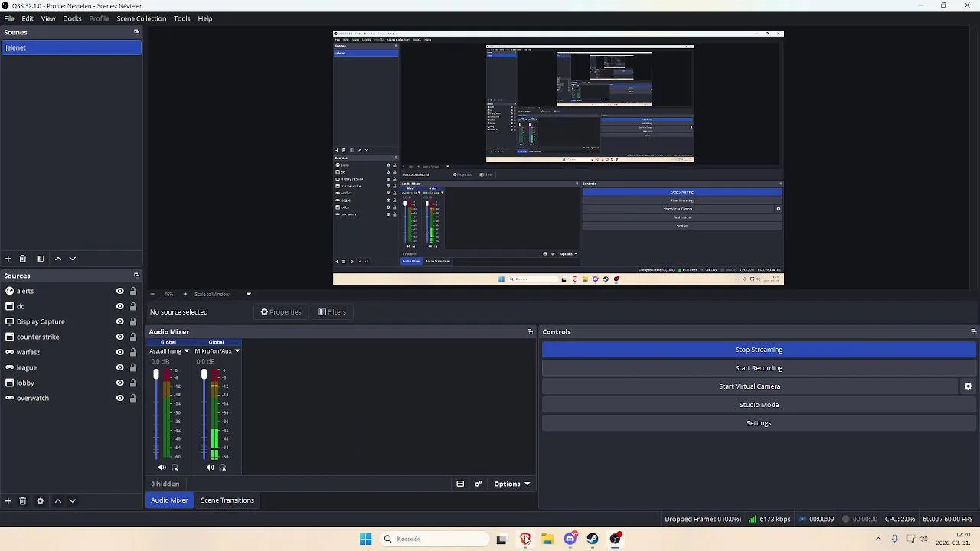Open source Filters button

(332, 312)
